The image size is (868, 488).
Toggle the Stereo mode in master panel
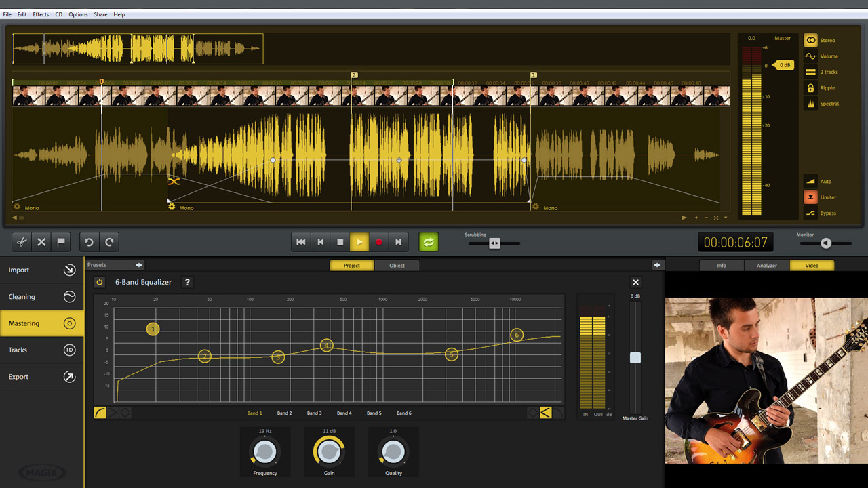810,39
